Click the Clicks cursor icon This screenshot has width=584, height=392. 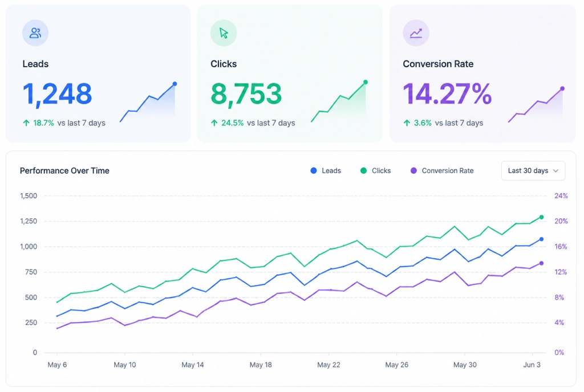tap(224, 33)
